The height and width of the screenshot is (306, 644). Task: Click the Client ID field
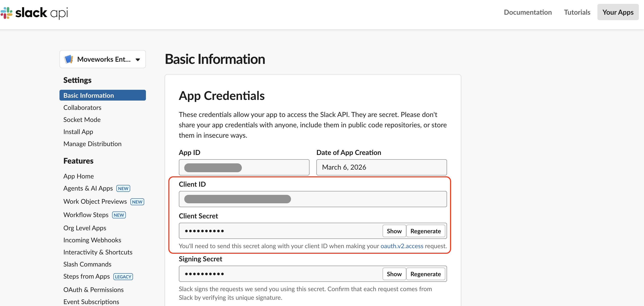(313, 199)
